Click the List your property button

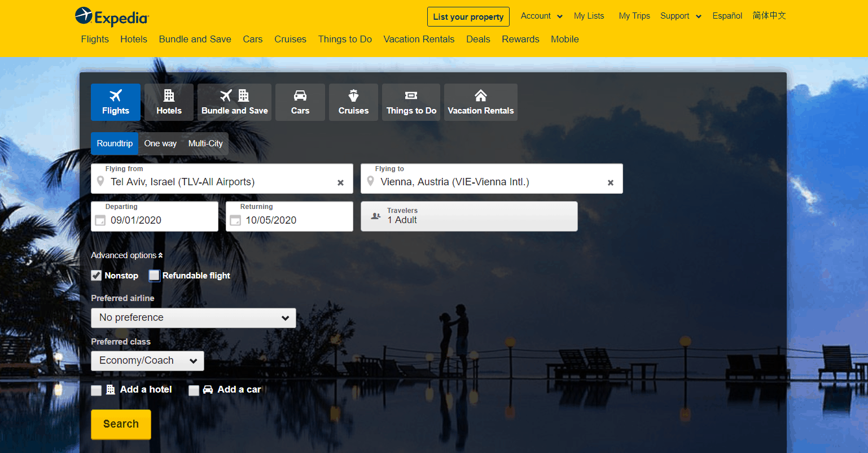[x=468, y=17]
